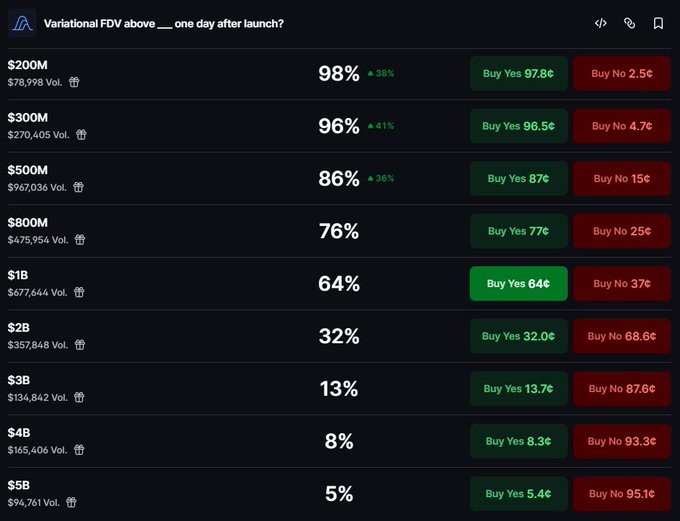Screen dimensions: 680x521
Task: Buy Yes at 8.3¢ for $4B
Action: click(x=519, y=441)
